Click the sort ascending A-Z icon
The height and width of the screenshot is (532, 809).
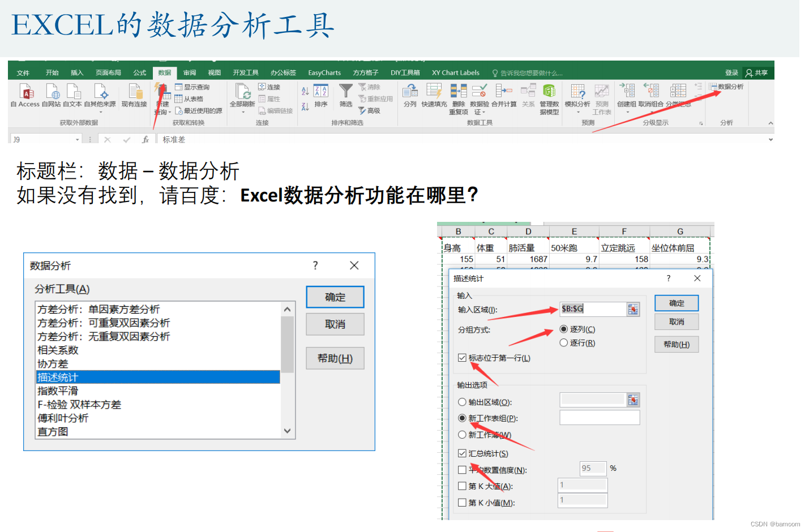click(305, 91)
